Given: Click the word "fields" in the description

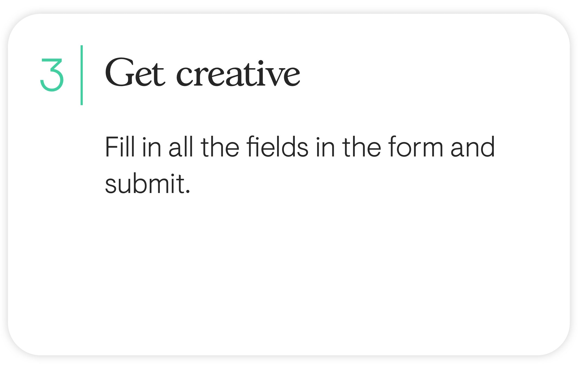Looking at the screenshot, I should click(x=277, y=147).
